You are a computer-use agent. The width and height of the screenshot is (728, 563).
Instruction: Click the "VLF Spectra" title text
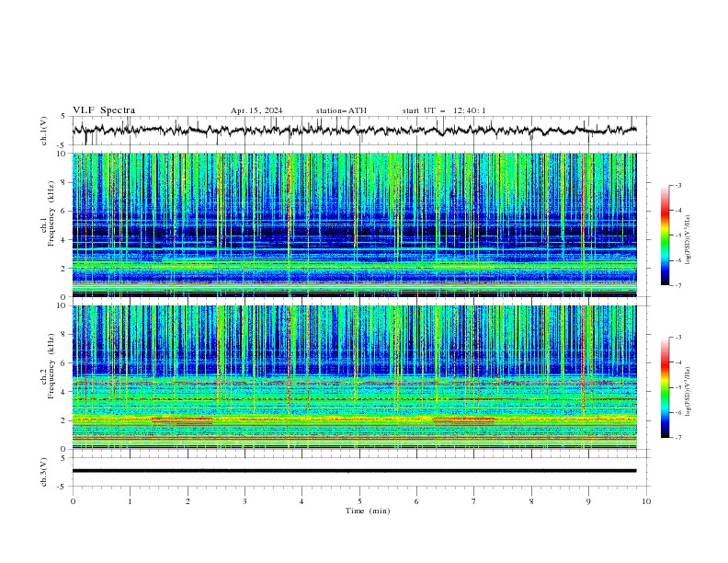[104, 110]
